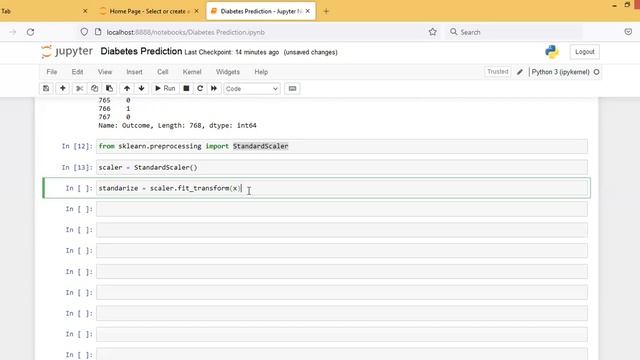
Task: Open the Pocket icon at right of toolbar
Action: pyautogui.click(x=628, y=32)
